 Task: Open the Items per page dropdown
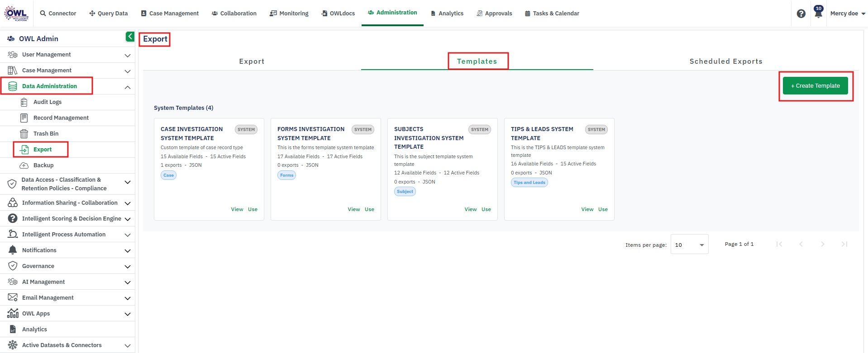tap(689, 245)
